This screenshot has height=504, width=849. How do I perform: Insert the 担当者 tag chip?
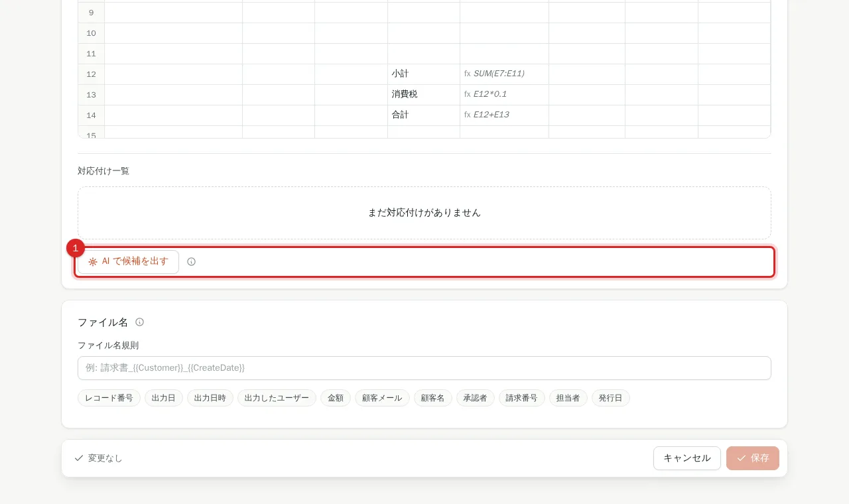[568, 398]
